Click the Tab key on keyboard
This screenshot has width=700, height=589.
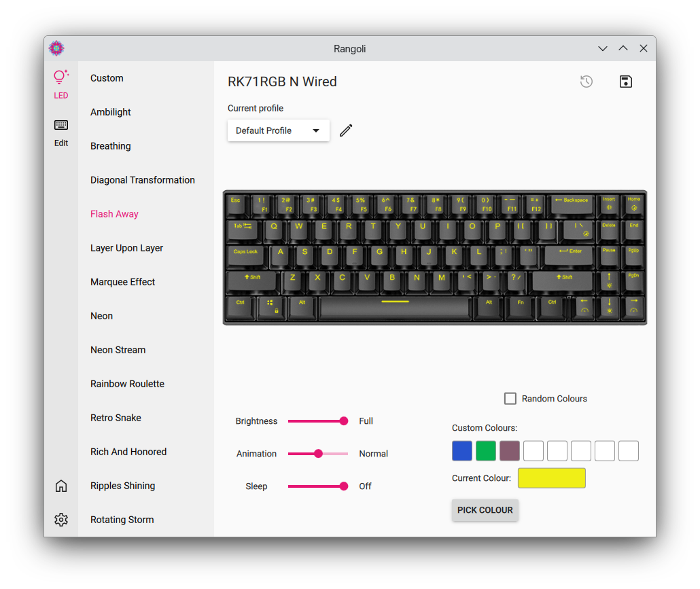pyautogui.click(x=243, y=231)
